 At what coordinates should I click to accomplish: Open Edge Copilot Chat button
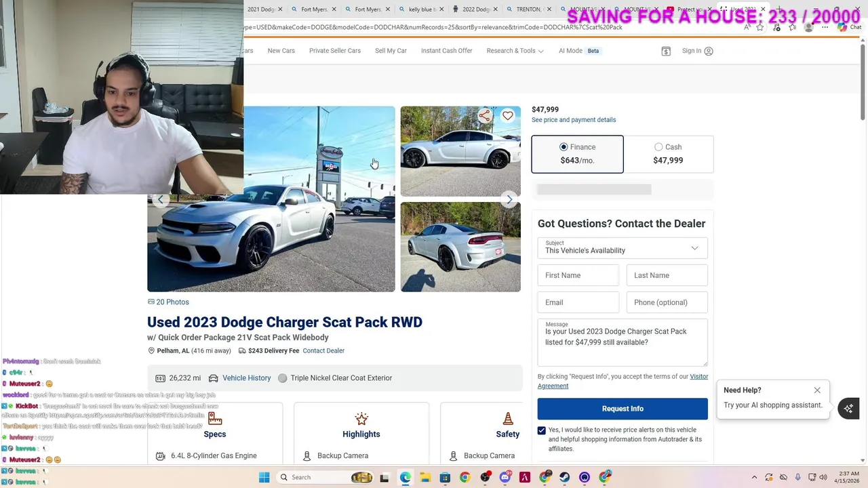pyautogui.click(x=849, y=27)
